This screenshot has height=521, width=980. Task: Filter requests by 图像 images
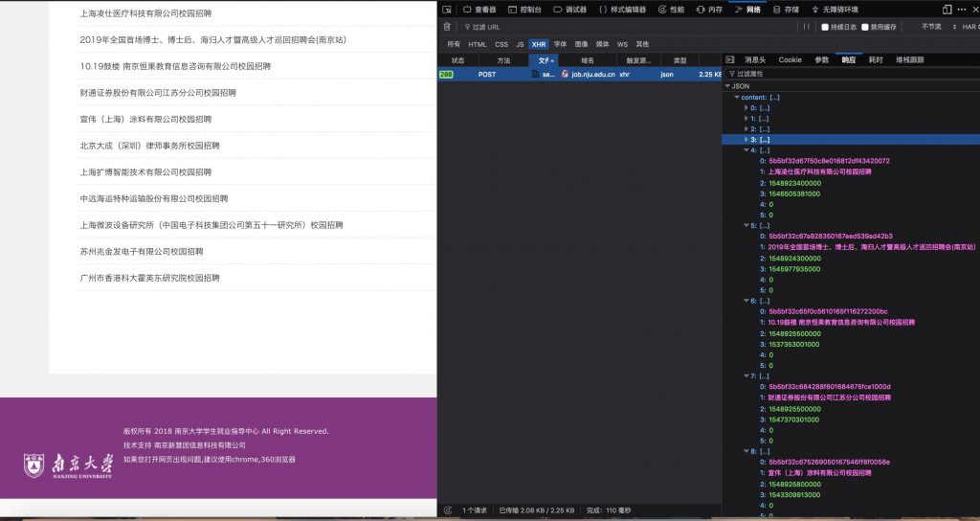pyautogui.click(x=581, y=44)
